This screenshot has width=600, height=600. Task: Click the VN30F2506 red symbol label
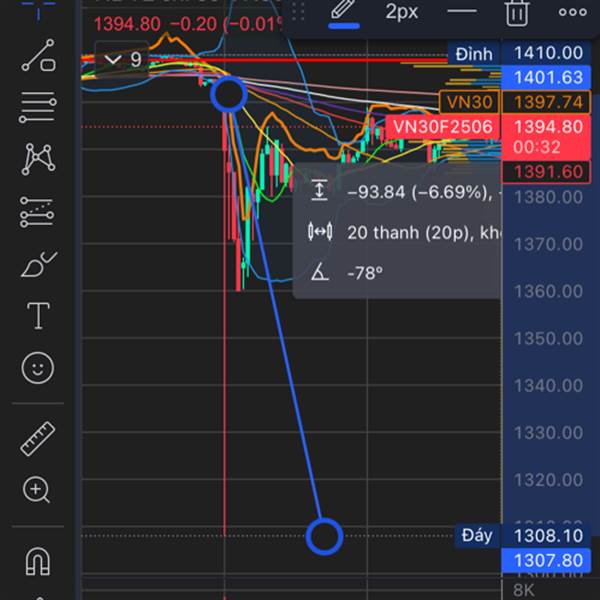(443, 127)
